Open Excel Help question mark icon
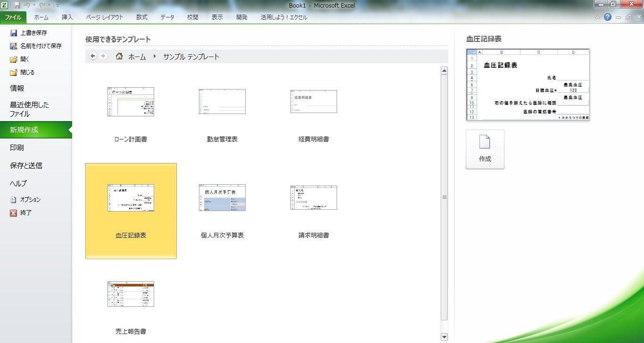This screenshot has width=644, height=343. pos(608,17)
